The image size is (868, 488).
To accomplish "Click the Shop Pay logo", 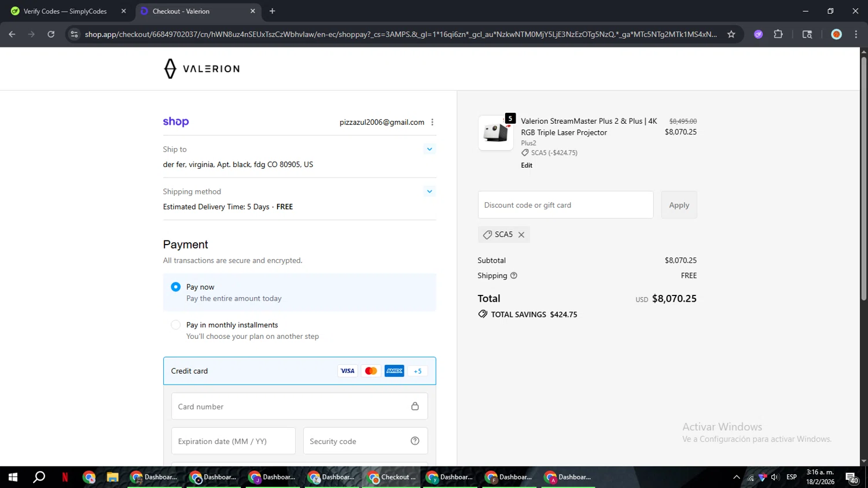I will tap(176, 121).
